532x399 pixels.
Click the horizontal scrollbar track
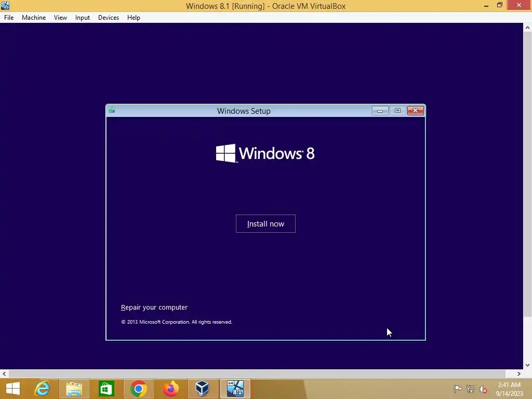click(x=261, y=374)
